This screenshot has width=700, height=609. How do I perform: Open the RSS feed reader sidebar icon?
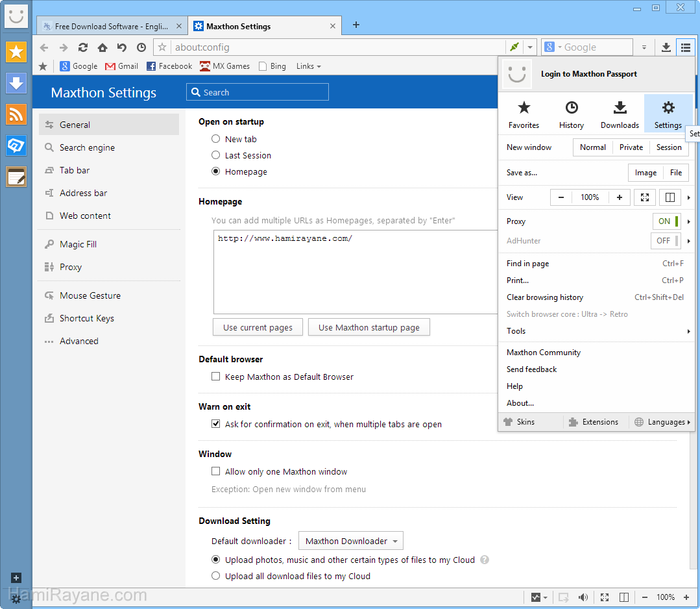(16, 114)
